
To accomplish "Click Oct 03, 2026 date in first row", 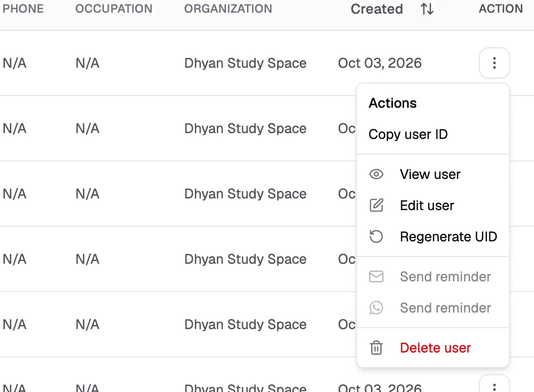I will click(380, 63).
